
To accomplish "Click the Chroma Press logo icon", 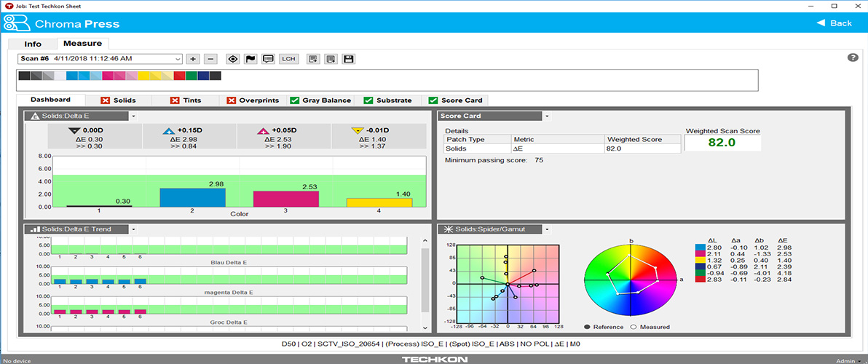I will click(x=17, y=24).
